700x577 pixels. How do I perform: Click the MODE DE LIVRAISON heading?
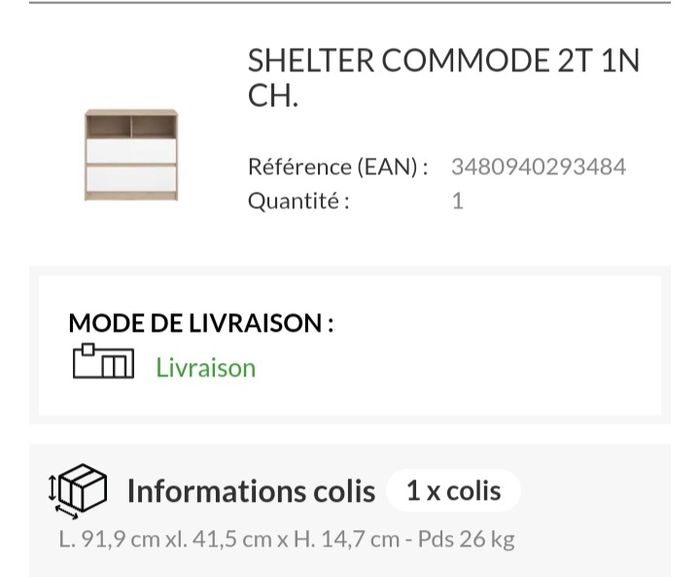[200, 323]
